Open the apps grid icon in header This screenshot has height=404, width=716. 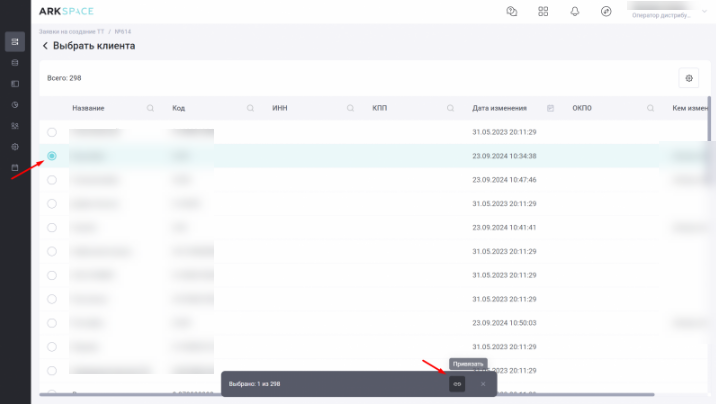(543, 12)
